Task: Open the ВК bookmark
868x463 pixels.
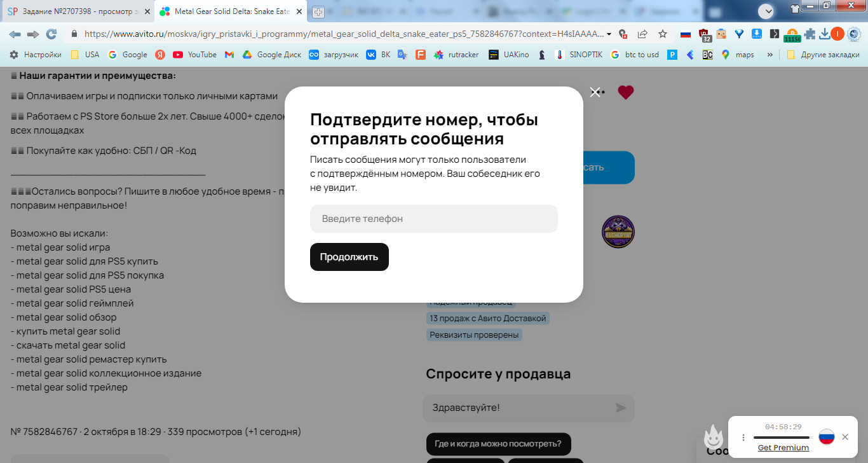Action: coord(378,55)
